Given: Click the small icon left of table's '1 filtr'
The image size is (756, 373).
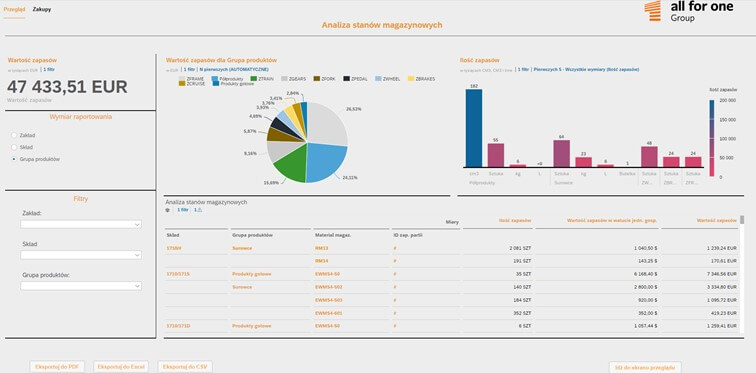Looking at the screenshot, I should [168, 210].
